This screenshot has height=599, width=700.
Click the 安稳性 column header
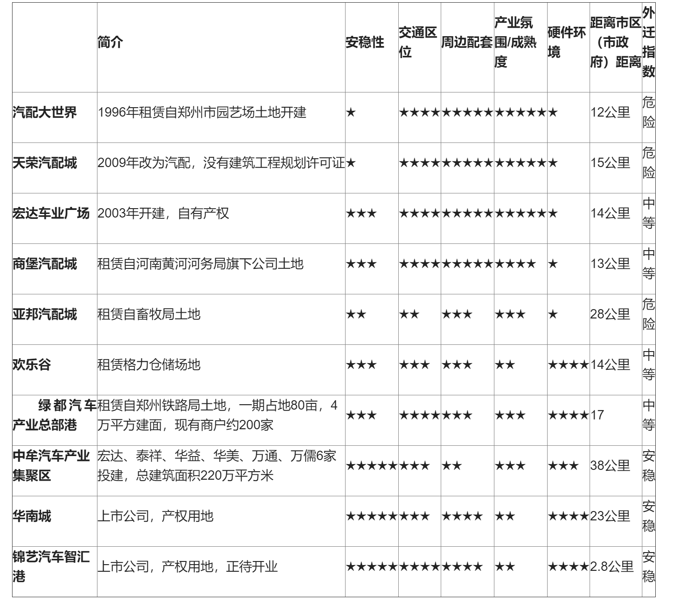365,42
